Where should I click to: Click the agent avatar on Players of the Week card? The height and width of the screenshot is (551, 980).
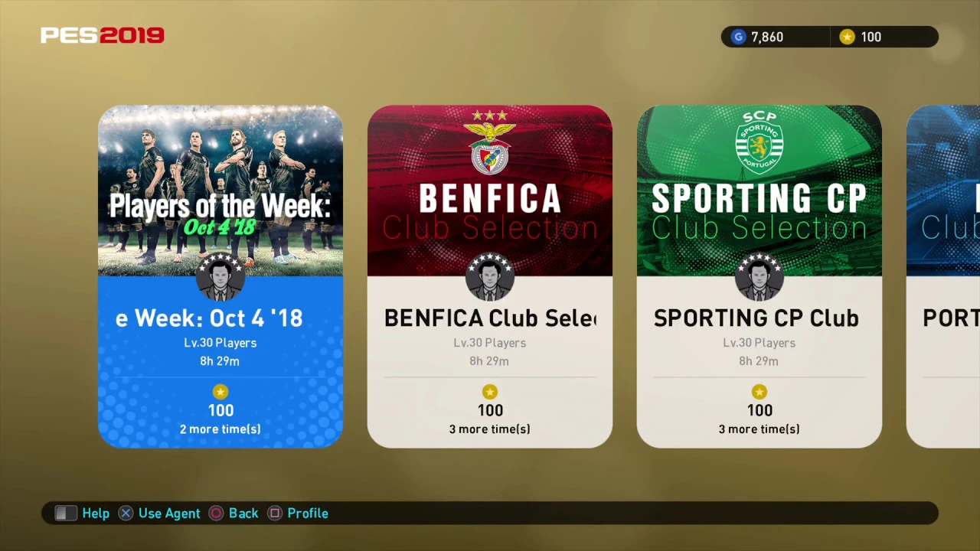[220, 276]
